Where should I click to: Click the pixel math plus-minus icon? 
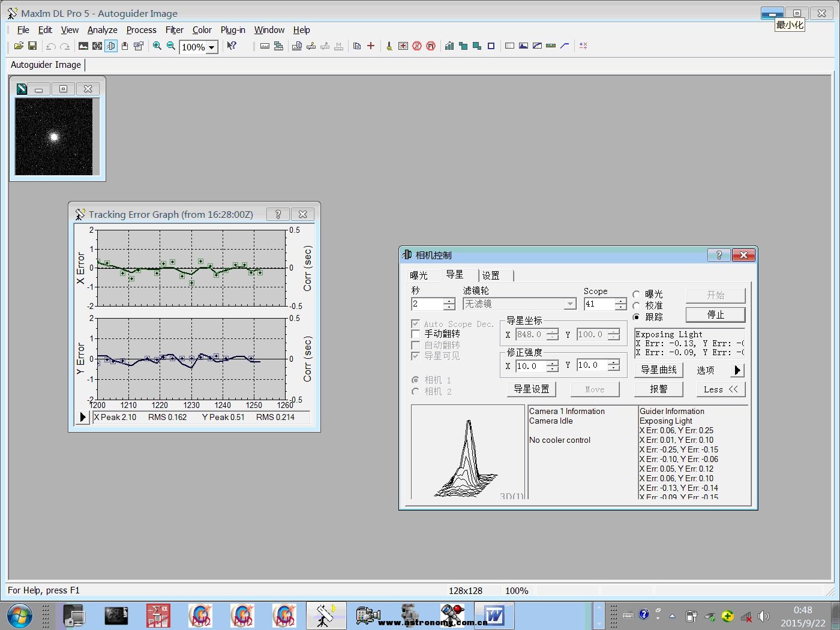click(583, 46)
